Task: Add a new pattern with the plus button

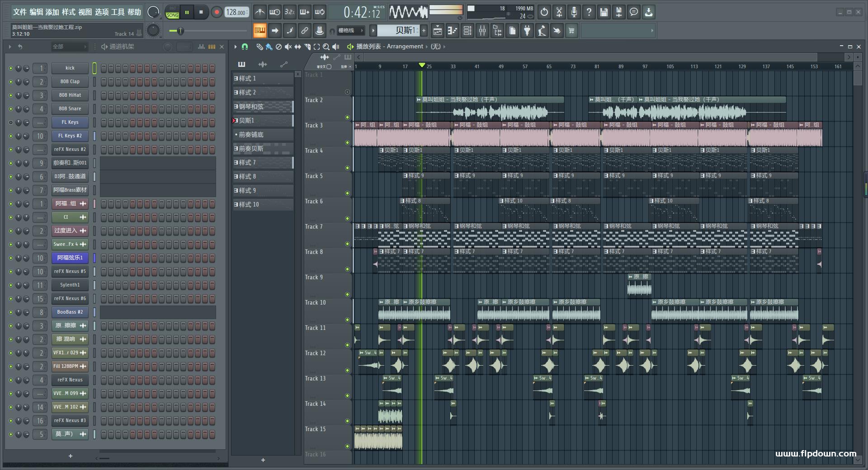Action: [263, 460]
